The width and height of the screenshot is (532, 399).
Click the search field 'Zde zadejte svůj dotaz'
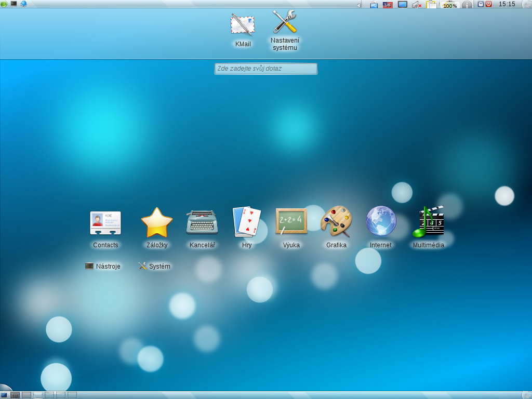[266, 69]
